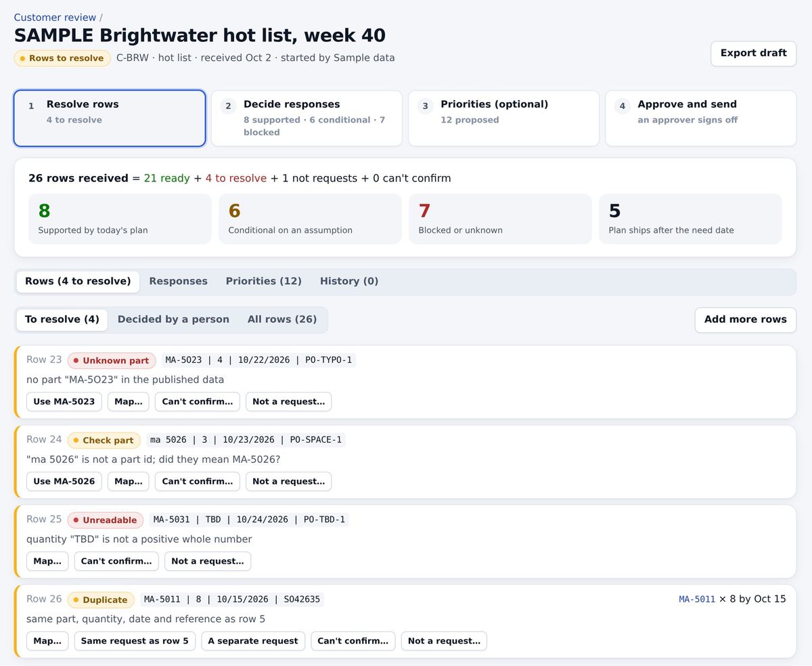Open Not a request… on row 26

pos(444,641)
